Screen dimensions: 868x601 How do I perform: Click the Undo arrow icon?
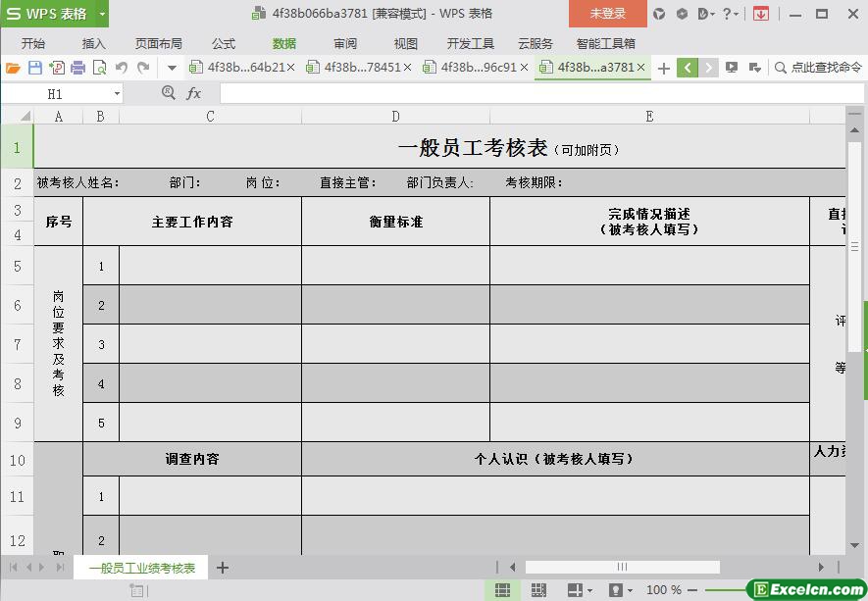[122, 68]
